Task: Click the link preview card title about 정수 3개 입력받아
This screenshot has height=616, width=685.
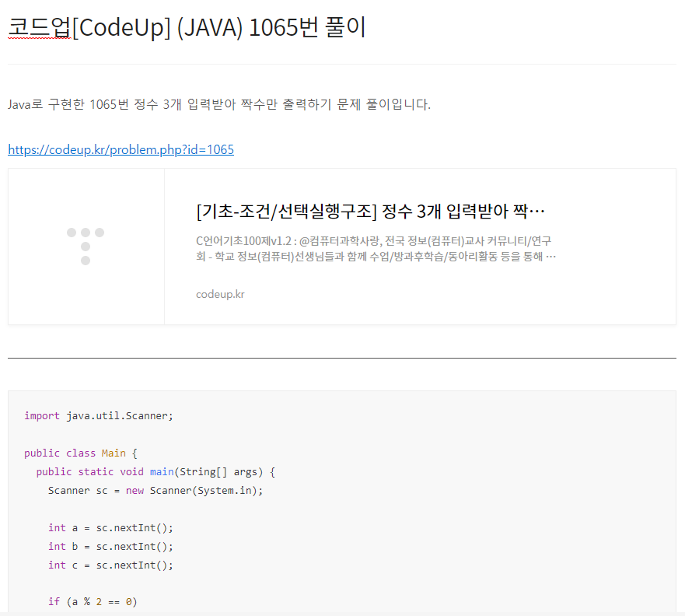Action: tap(370, 212)
